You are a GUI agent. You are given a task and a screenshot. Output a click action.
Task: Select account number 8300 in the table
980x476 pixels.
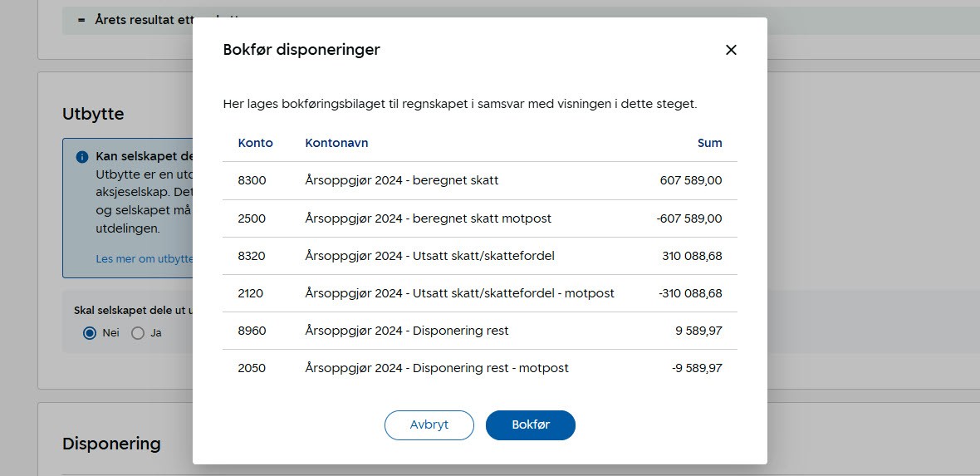tap(252, 180)
